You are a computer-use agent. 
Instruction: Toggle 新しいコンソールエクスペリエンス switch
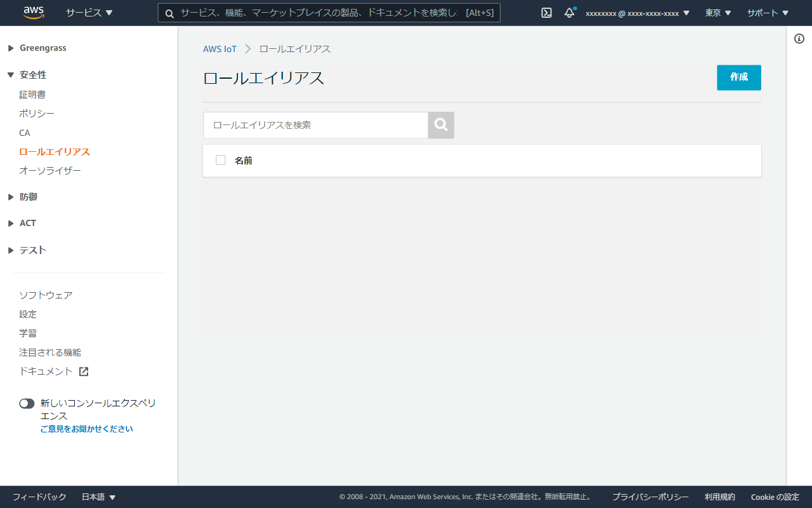pyautogui.click(x=27, y=403)
